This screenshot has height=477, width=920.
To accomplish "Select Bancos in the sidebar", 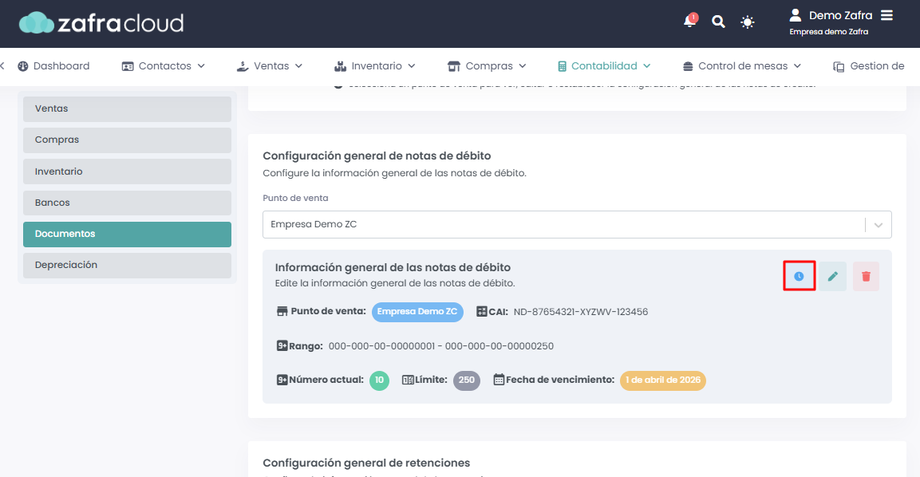I will coord(127,202).
